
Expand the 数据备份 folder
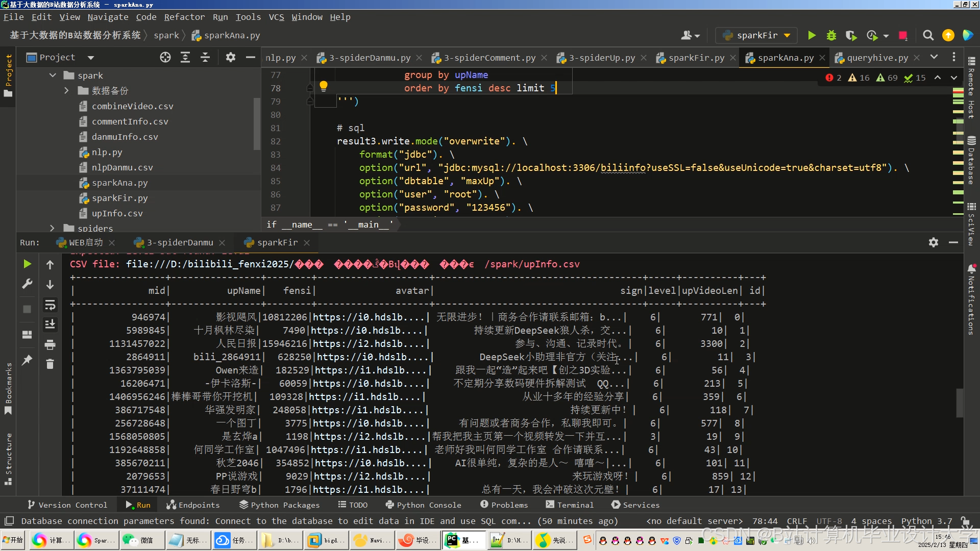66,90
